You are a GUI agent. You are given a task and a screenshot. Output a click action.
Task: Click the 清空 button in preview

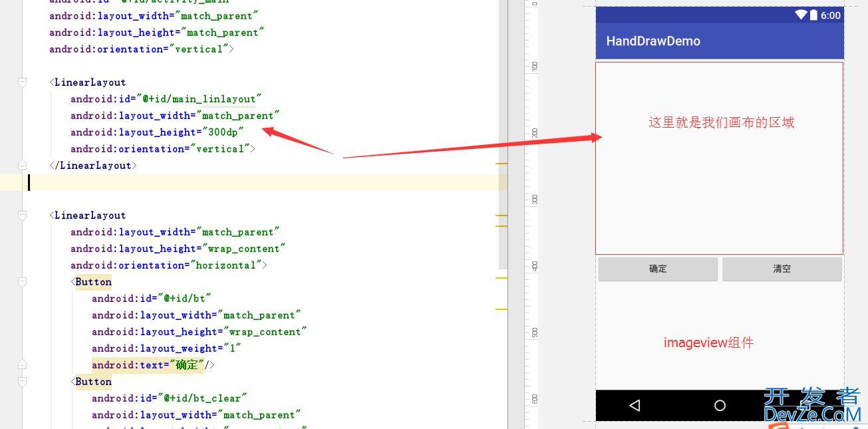(782, 269)
